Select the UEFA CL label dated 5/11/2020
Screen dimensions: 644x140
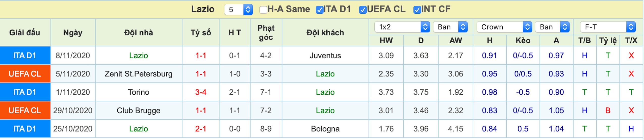pos(25,74)
